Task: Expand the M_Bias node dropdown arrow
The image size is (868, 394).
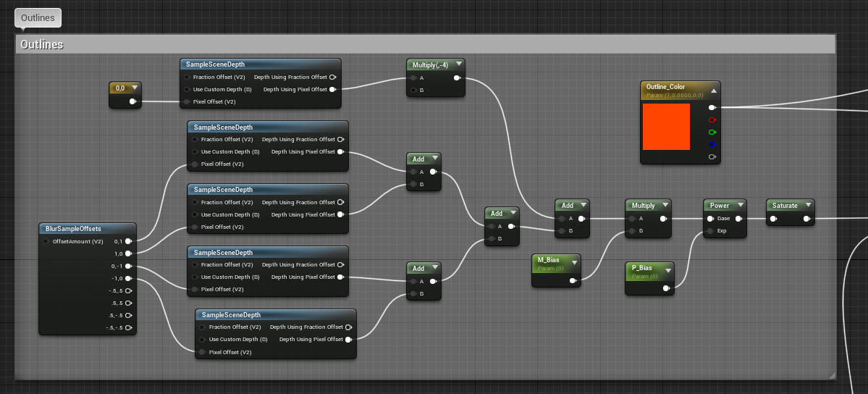Action: point(575,263)
